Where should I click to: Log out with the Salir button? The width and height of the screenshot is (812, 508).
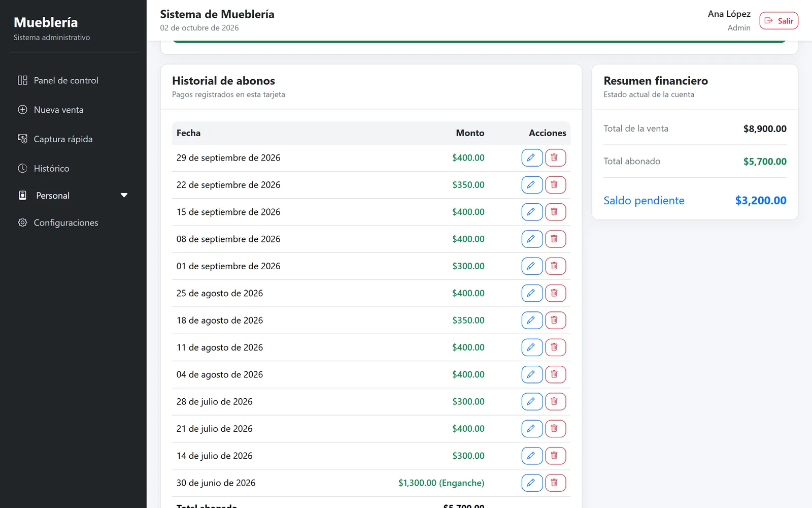pyautogui.click(x=779, y=21)
